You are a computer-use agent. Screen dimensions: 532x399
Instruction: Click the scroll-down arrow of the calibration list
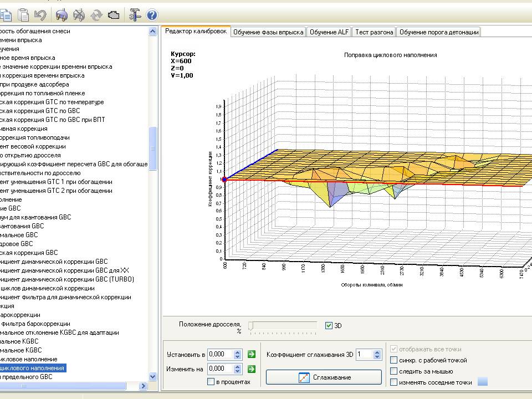[153, 377]
